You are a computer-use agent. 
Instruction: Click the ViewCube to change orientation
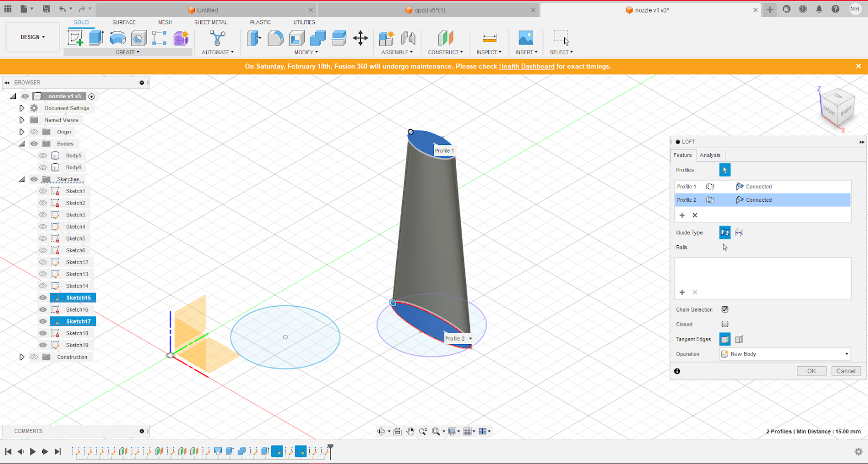click(x=838, y=107)
